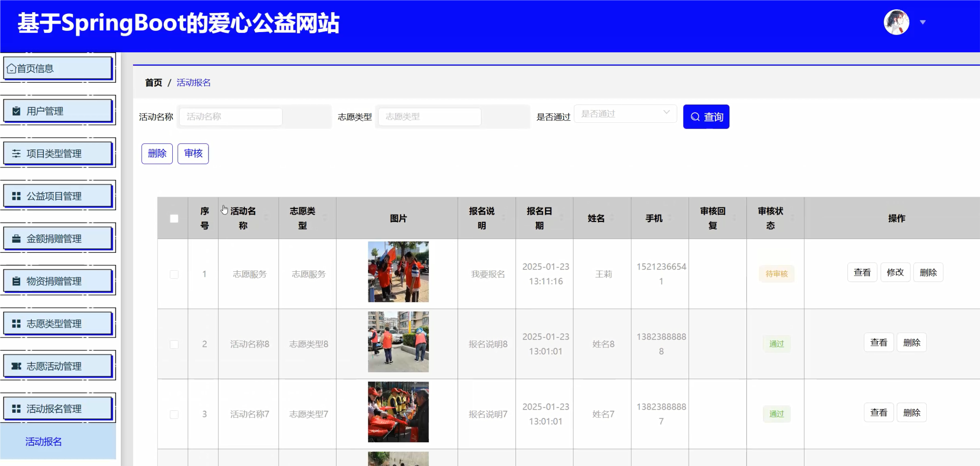
Task: Open the 活动报名 submenu item in the sidebar
Action: pos(44,442)
